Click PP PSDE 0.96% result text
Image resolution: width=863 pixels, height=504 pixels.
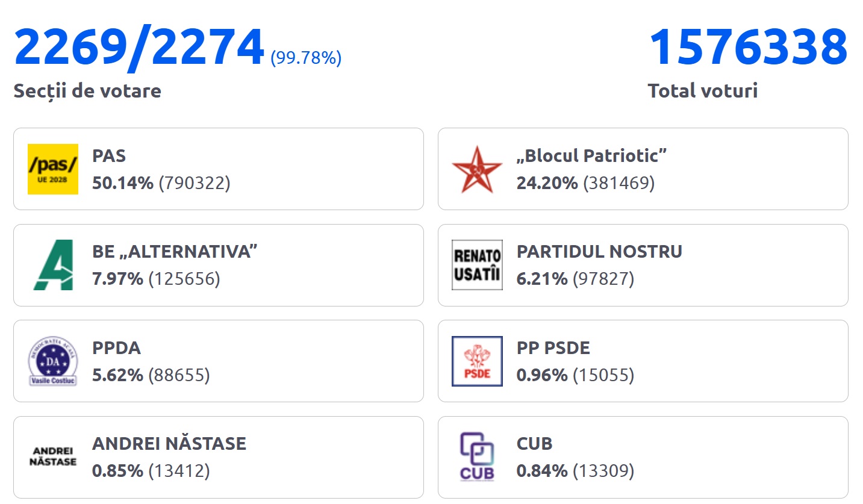[x=575, y=376]
